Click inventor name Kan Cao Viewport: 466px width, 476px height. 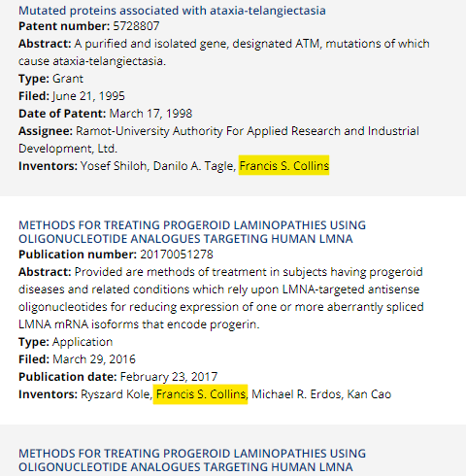(x=369, y=394)
